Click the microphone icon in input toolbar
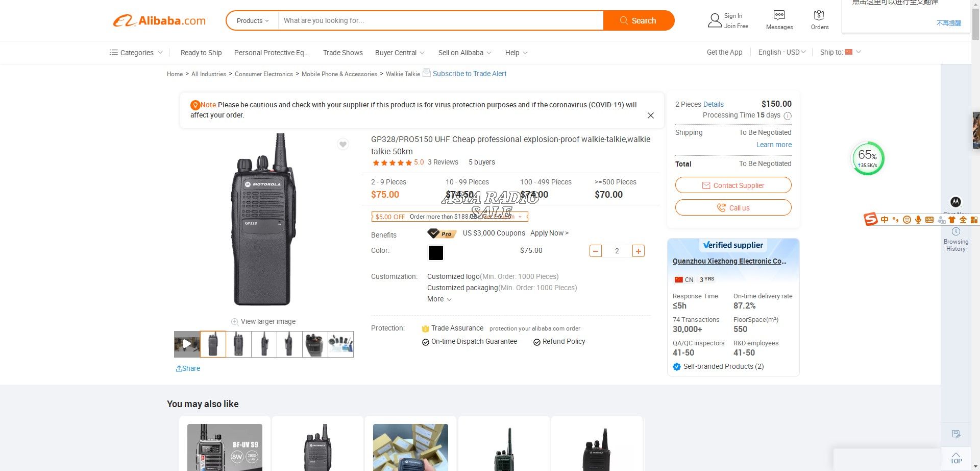This screenshot has width=980, height=471. (x=918, y=220)
